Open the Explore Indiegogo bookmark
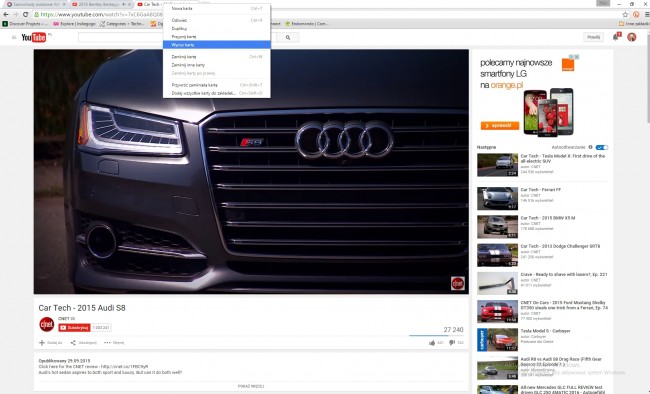This screenshot has height=394, width=650. [74, 24]
